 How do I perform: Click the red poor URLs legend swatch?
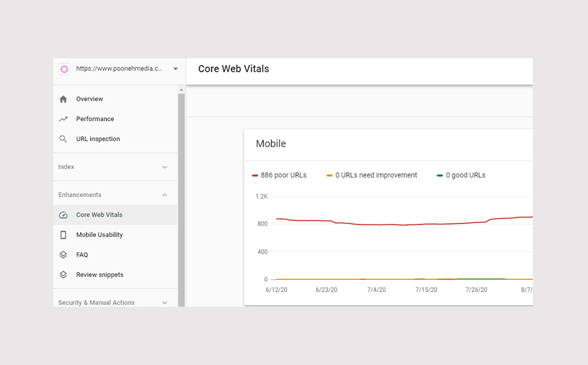255,176
